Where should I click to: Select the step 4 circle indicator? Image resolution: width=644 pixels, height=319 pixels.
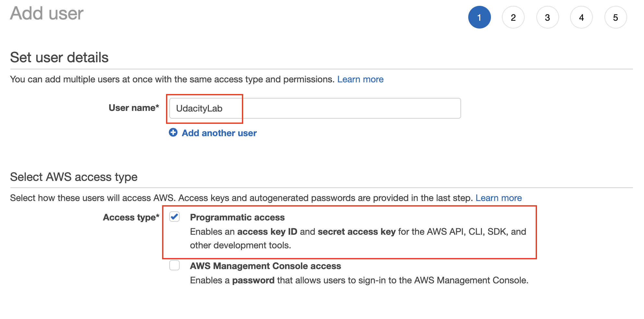[581, 17]
